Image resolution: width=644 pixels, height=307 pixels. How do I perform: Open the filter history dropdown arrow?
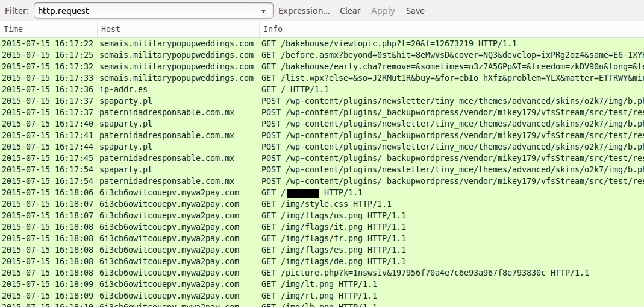264,11
